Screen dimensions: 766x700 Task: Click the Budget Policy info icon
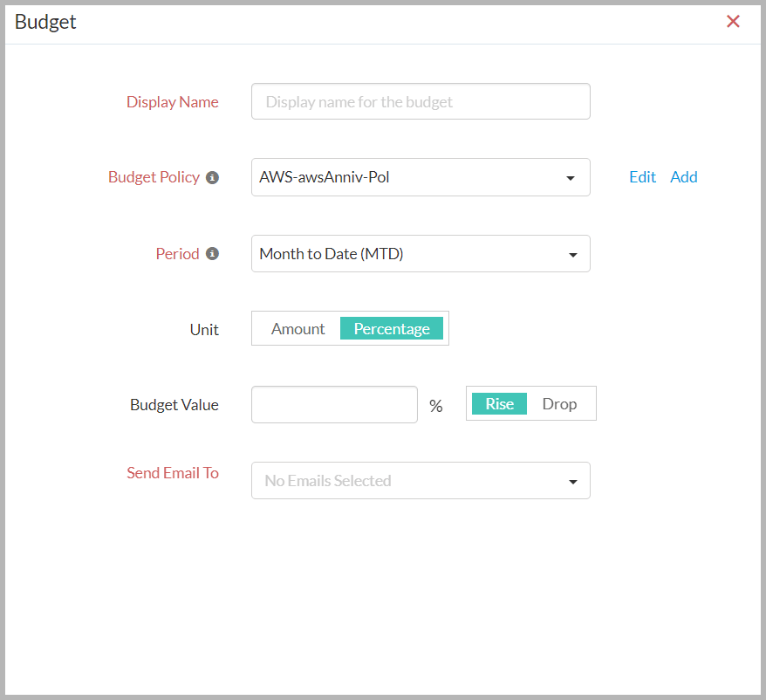pos(212,177)
